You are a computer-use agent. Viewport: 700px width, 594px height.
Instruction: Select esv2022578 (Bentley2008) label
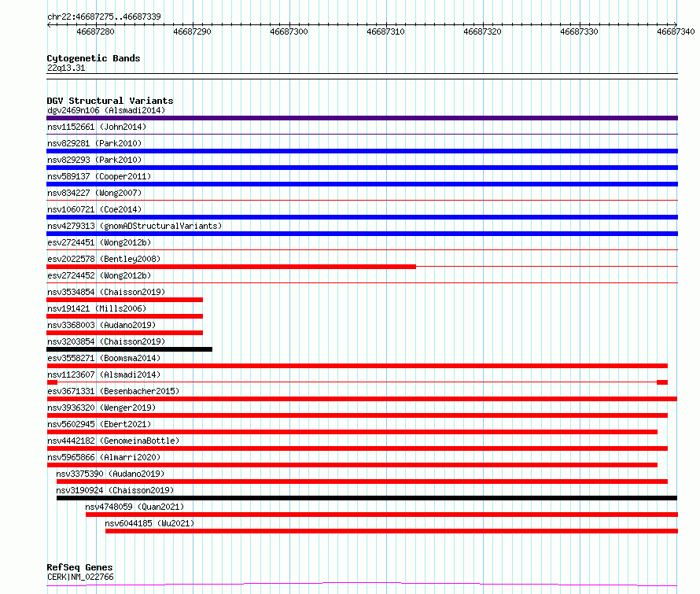point(104,259)
